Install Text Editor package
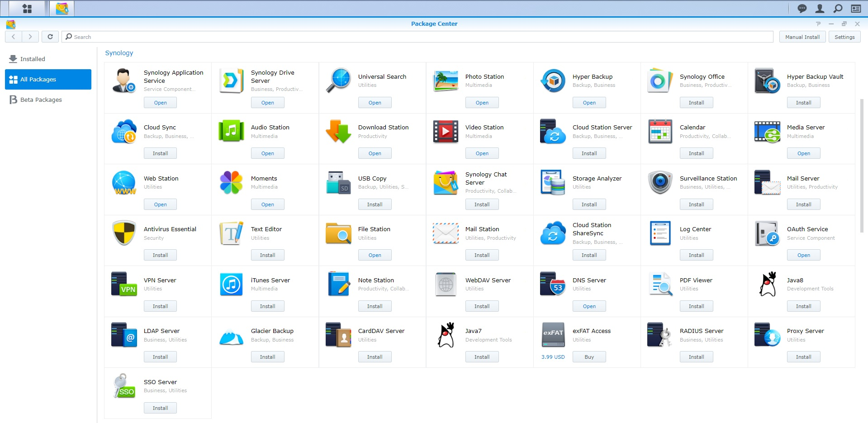The width and height of the screenshot is (868, 423). click(x=268, y=255)
